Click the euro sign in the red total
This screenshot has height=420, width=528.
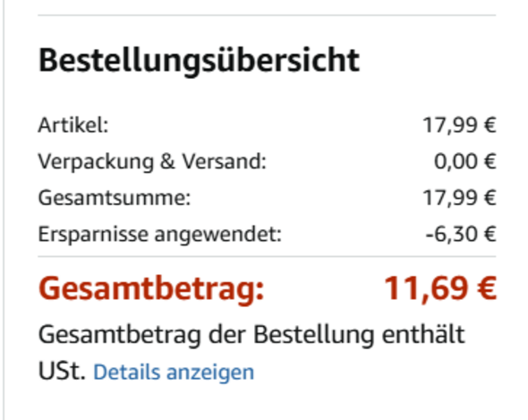(x=487, y=288)
